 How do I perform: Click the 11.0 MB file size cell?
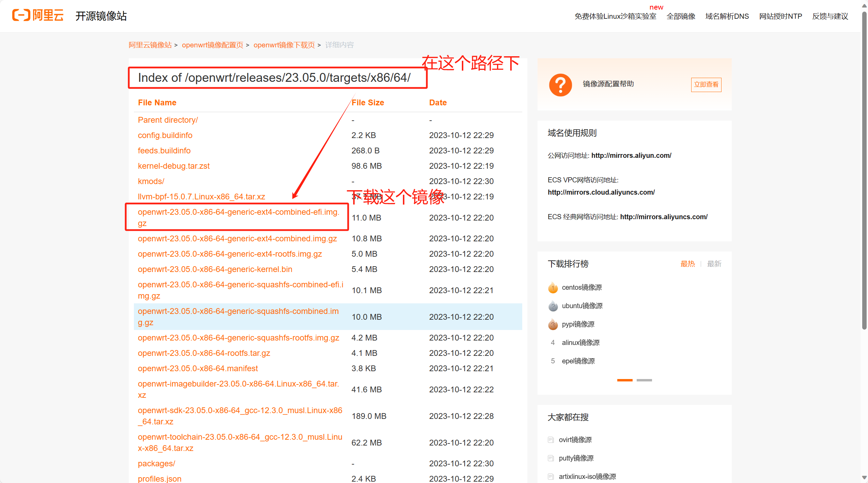tap(366, 217)
